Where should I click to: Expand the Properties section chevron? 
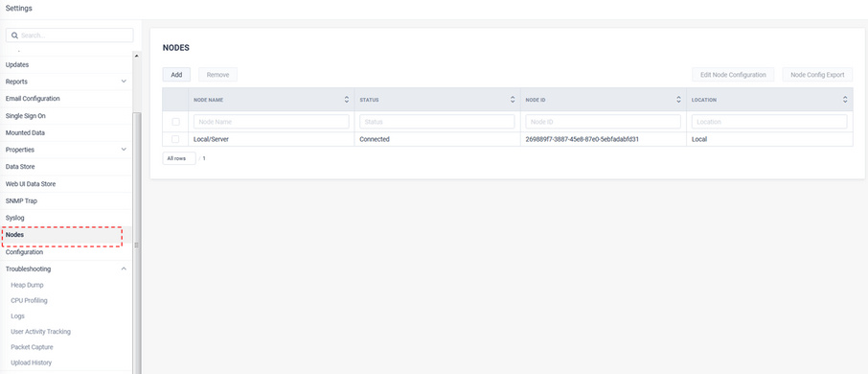point(124,150)
